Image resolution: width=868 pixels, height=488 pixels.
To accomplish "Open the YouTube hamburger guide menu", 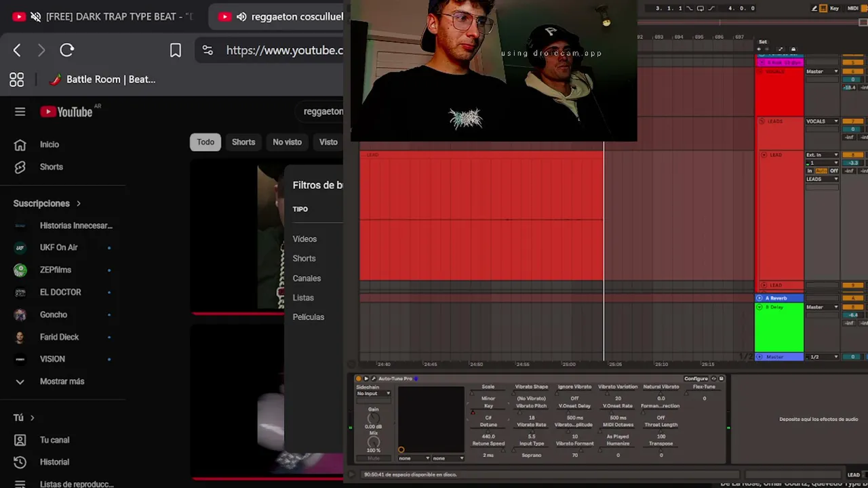I will click(20, 112).
